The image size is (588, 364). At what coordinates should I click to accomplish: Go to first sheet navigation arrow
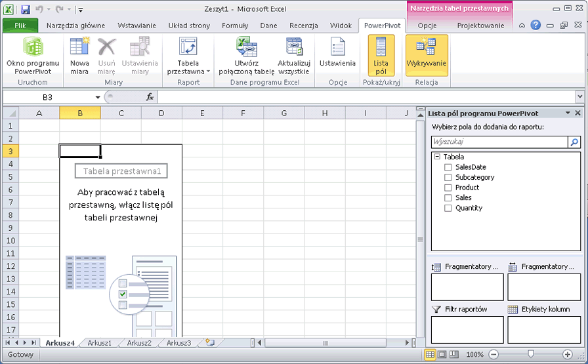click(x=8, y=342)
